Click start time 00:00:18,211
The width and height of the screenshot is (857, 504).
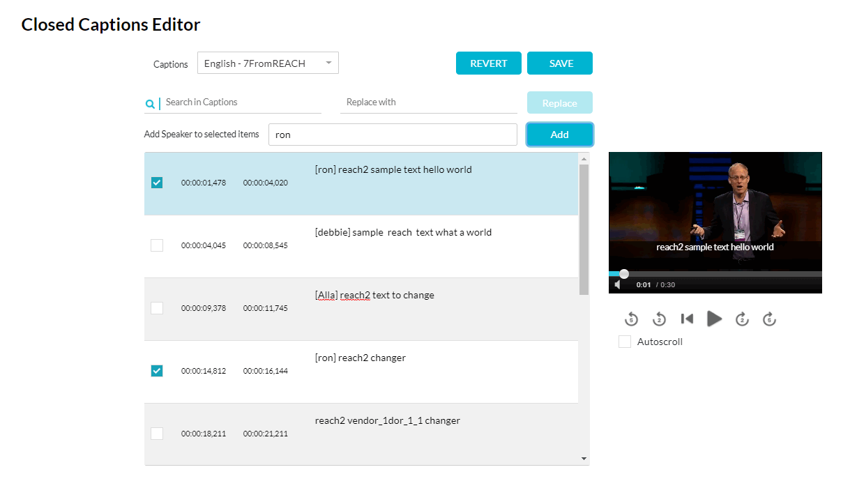204,434
